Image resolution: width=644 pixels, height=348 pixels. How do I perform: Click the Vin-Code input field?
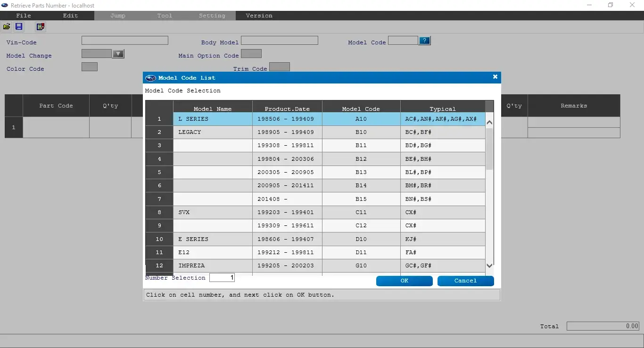124,41
